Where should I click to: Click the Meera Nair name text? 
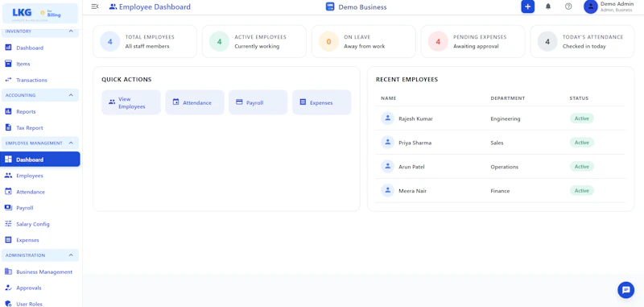[x=412, y=191]
